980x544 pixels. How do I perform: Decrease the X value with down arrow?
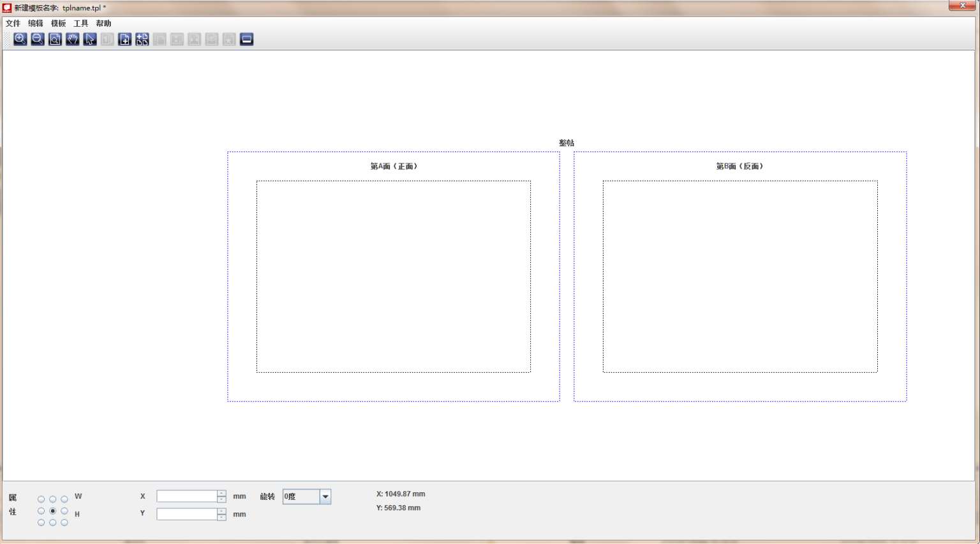coord(221,499)
